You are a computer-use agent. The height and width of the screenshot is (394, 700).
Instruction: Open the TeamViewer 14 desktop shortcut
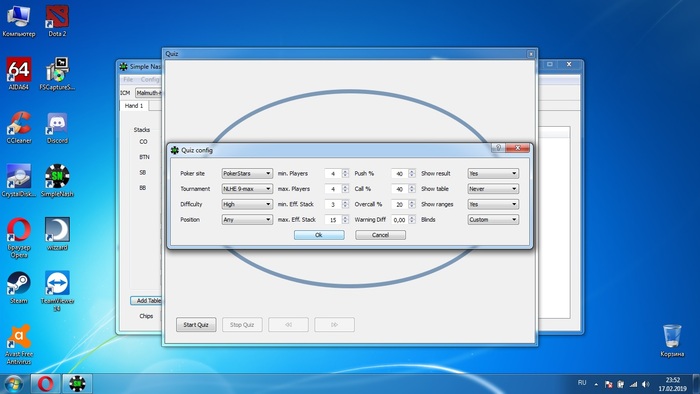coord(57,291)
